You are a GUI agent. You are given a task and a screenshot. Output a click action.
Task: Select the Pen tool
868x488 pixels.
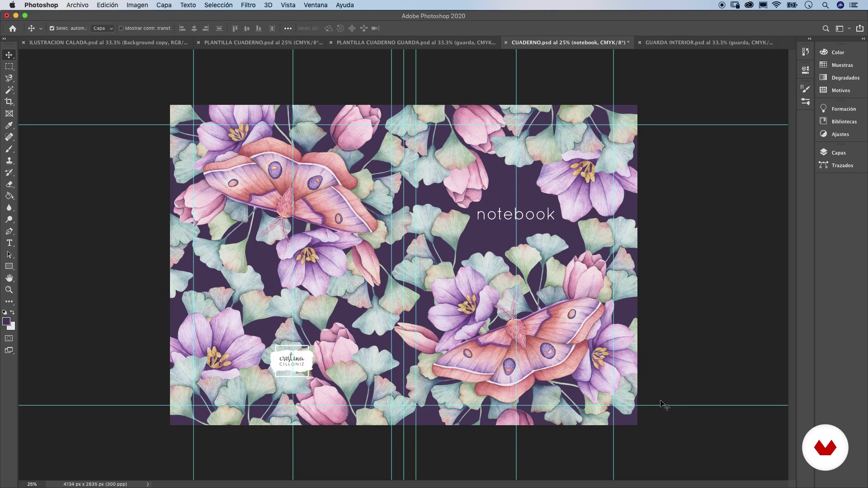[9, 231]
